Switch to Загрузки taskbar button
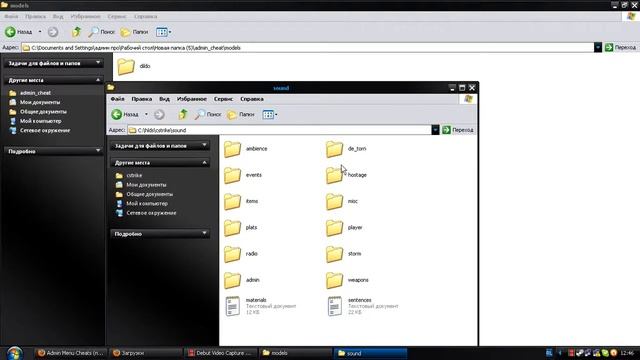The height and width of the screenshot is (360, 640). click(145, 353)
